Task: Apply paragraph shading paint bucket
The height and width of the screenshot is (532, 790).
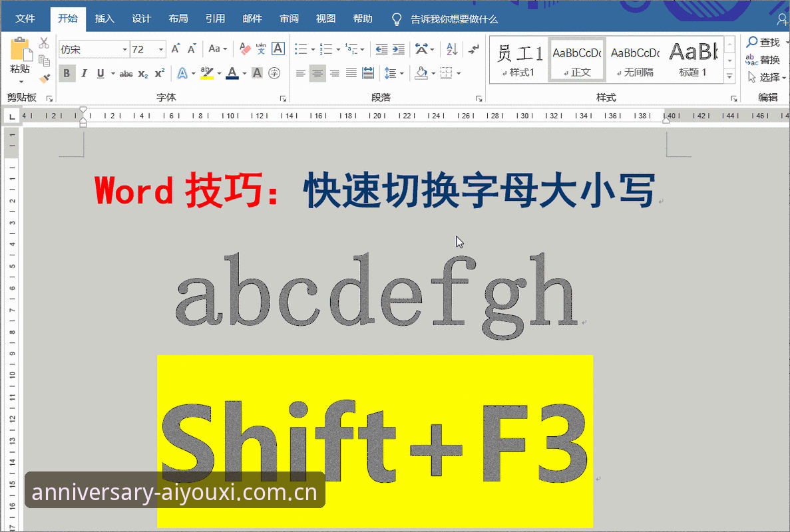Action: (x=421, y=74)
